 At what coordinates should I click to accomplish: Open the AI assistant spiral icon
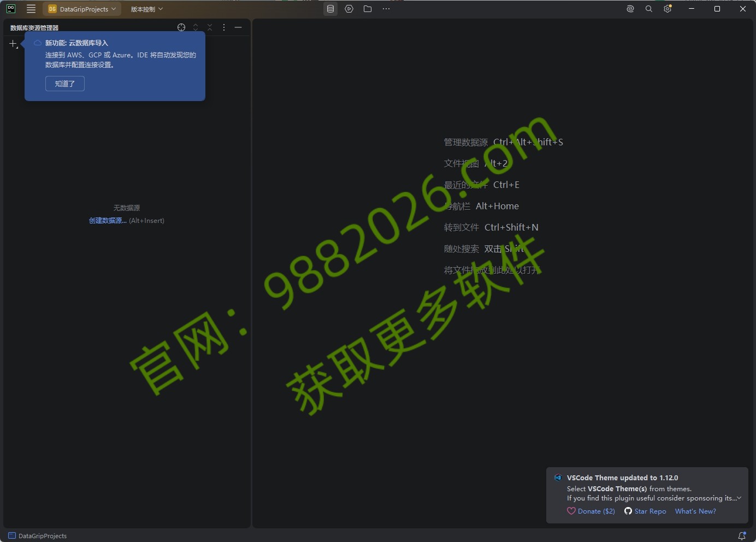click(630, 9)
